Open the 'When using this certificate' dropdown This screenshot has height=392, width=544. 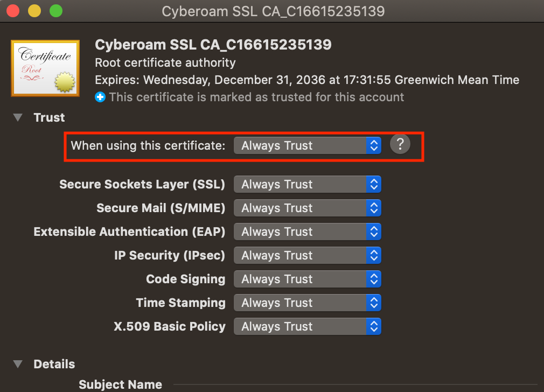(308, 145)
